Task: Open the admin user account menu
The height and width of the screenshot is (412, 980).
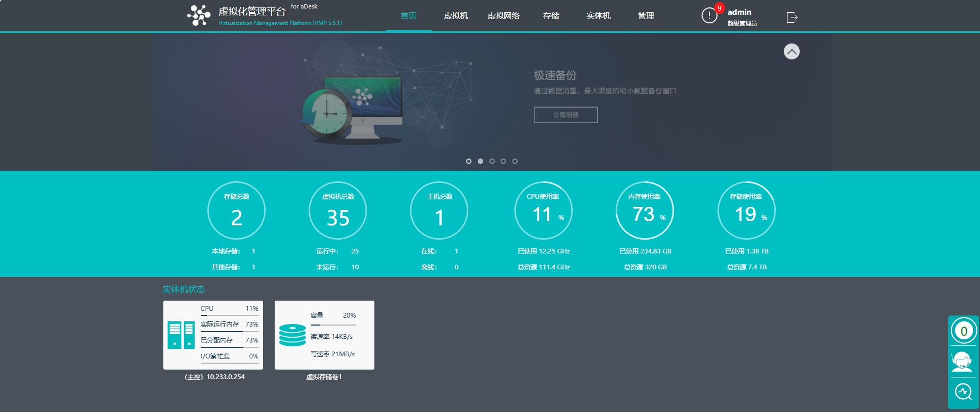Action: click(741, 16)
